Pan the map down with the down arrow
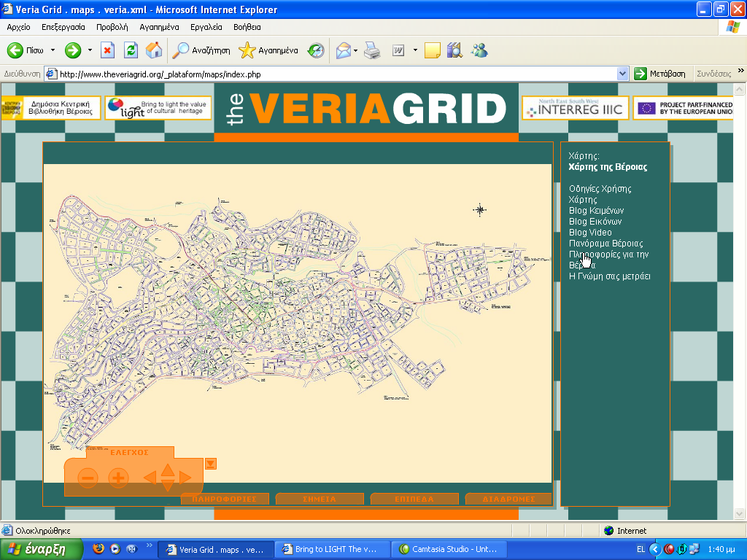The image size is (747, 560). [x=167, y=486]
